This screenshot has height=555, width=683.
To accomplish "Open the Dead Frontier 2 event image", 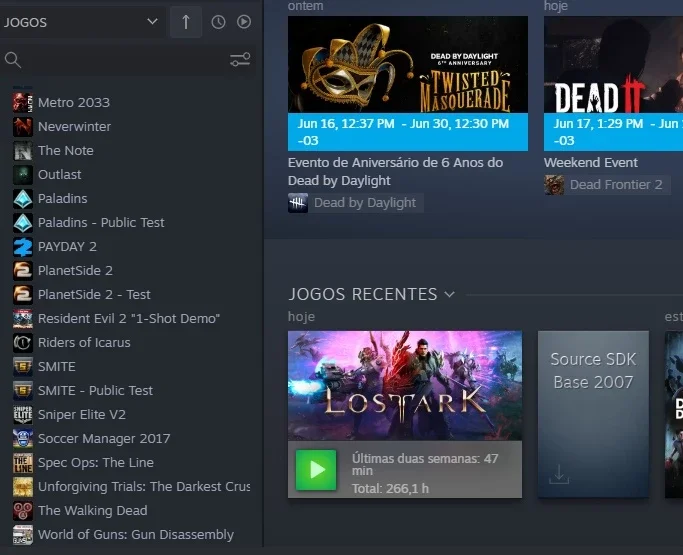I will pyautogui.click(x=613, y=64).
